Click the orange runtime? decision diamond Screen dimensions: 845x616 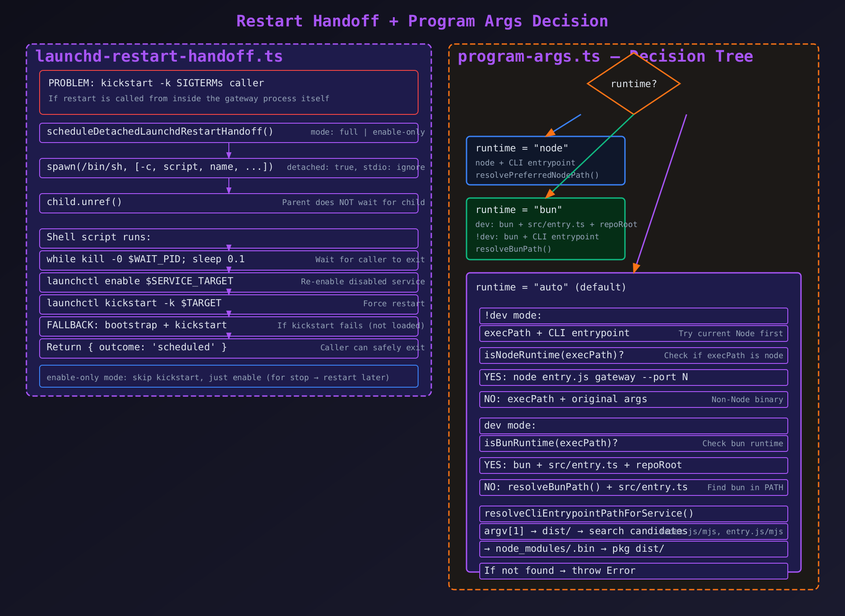[x=633, y=84]
